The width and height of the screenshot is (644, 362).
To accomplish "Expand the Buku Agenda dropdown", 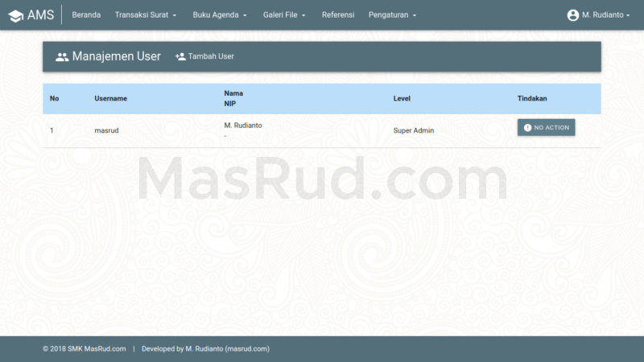I will [x=220, y=15].
